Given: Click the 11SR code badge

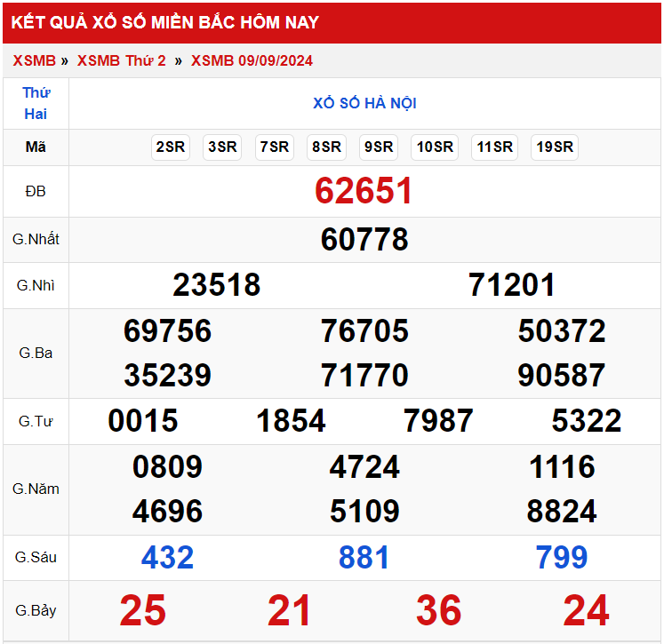Looking at the screenshot, I should (x=494, y=147).
